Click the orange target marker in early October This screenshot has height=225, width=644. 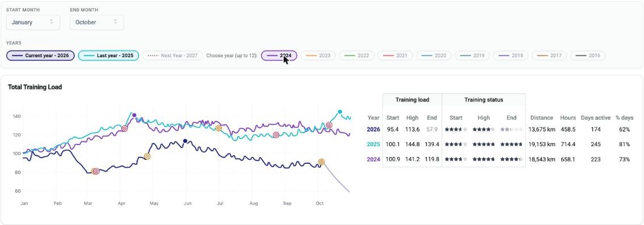tap(322, 162)
